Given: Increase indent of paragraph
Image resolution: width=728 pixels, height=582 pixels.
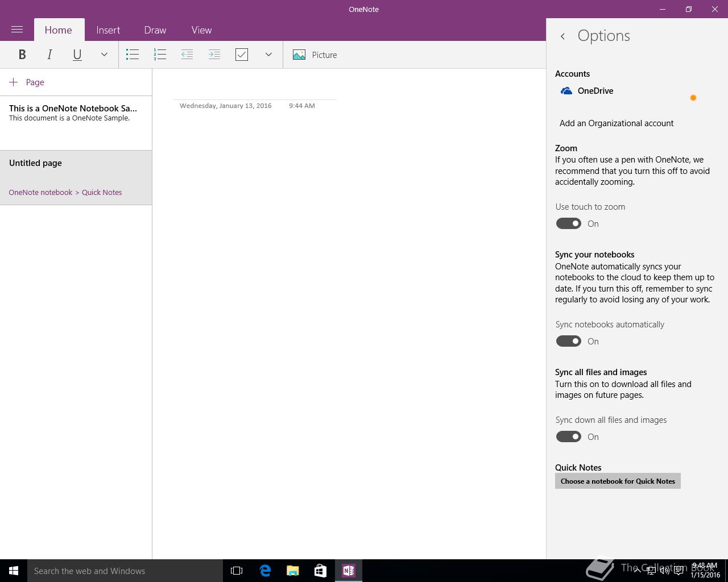Looking at the screenshot, I should (x=214, y=55).
